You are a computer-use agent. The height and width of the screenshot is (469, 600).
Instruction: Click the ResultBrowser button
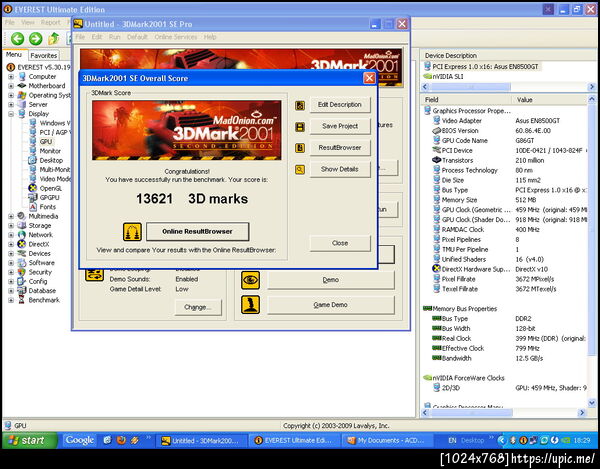point(340,148)
